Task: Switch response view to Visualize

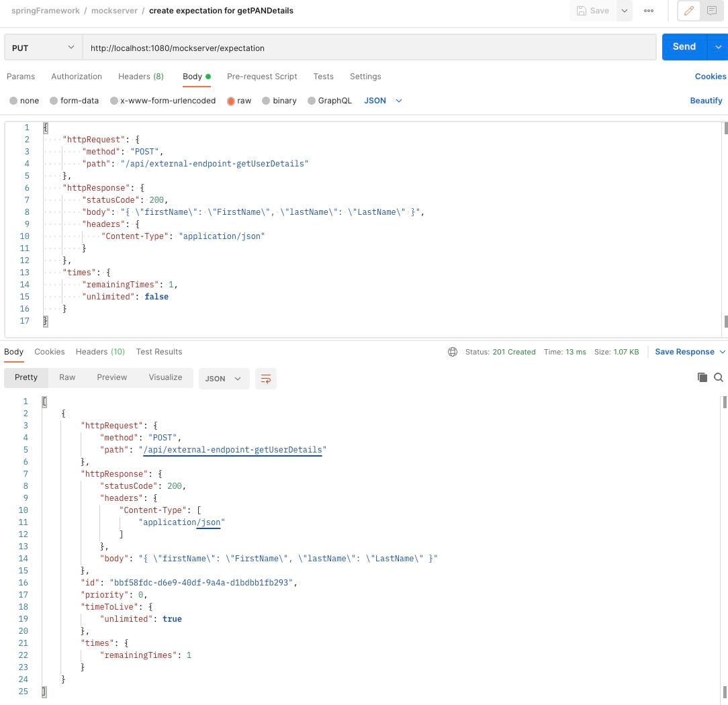Action: pyautogui.click(x=165, y=377)
